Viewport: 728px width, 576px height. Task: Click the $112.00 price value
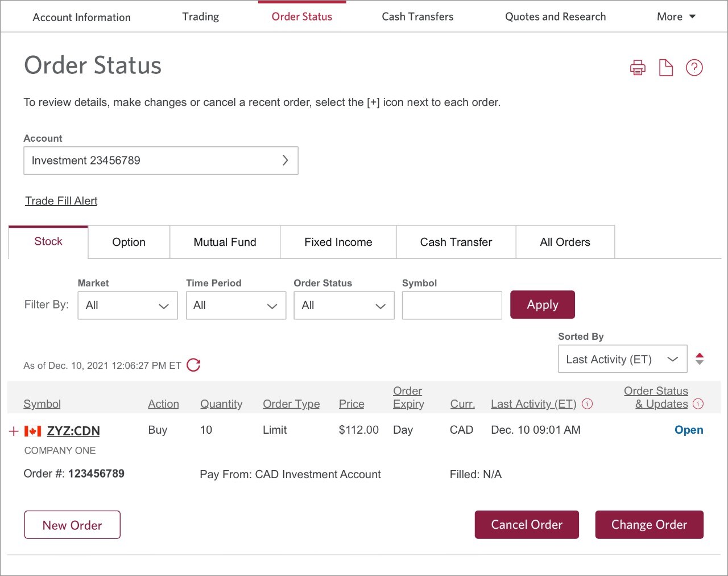[359, 430]
